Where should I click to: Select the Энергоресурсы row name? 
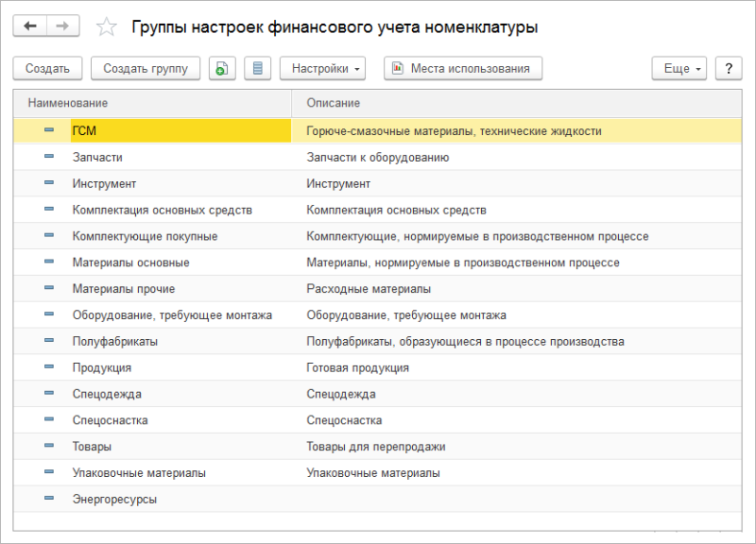coord(114,500)
